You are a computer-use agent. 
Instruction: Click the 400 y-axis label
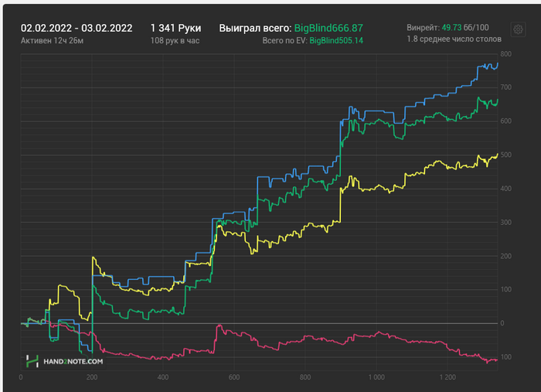coord(505,189)
